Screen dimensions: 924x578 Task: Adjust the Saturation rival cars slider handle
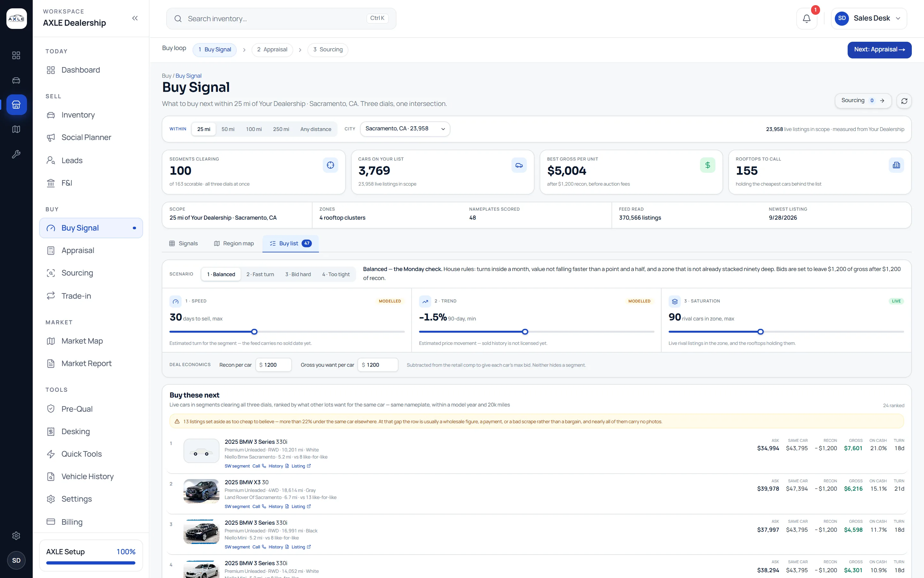[761, 332]
